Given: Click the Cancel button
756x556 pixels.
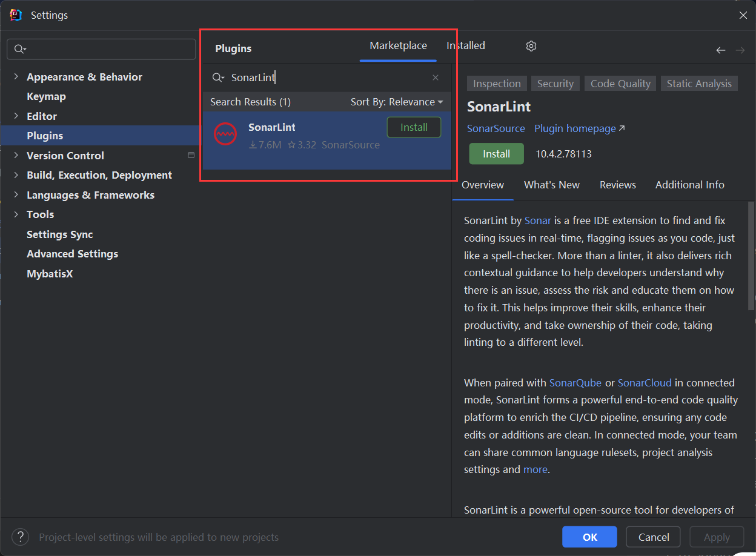Looking at the screenshot, I should pos(654,537).
